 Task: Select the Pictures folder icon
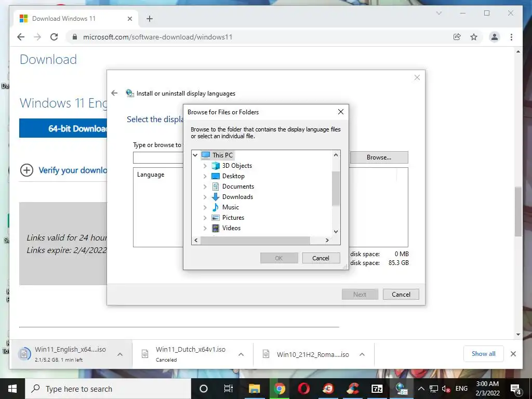tap(216, 218)
